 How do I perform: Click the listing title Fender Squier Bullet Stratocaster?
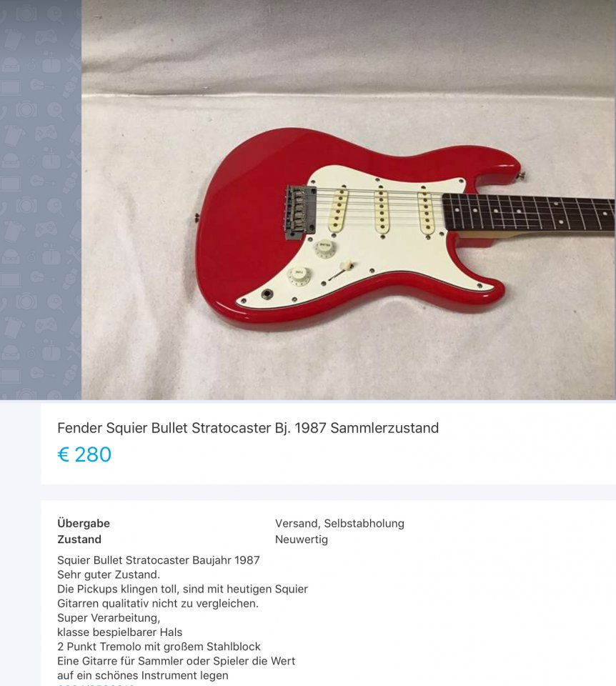click(x=248, y=428)
